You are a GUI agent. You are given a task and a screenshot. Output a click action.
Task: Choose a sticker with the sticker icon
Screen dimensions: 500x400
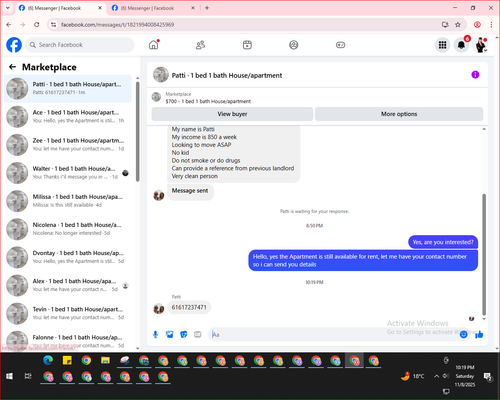tap(184, 334)
